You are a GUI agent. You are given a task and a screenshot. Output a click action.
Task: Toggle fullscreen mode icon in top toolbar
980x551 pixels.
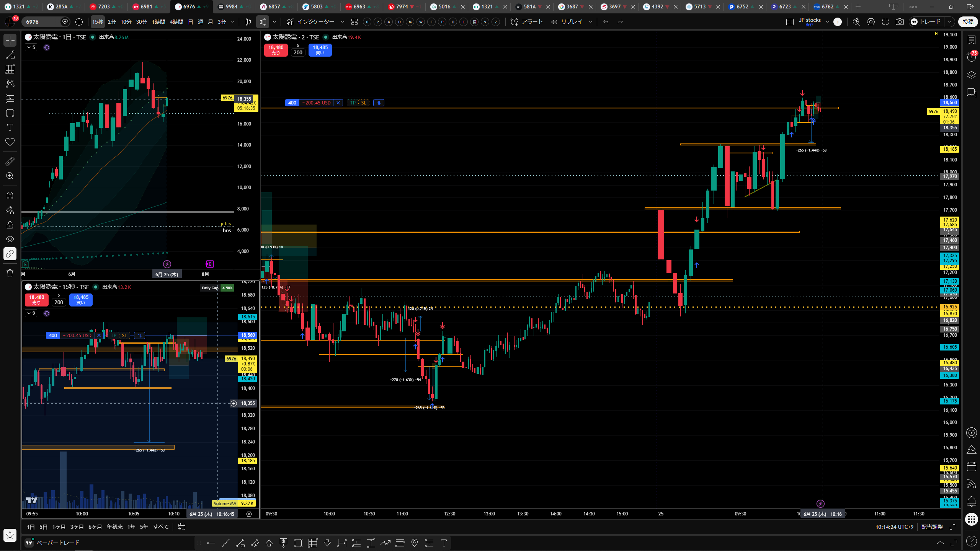[885, 22]
